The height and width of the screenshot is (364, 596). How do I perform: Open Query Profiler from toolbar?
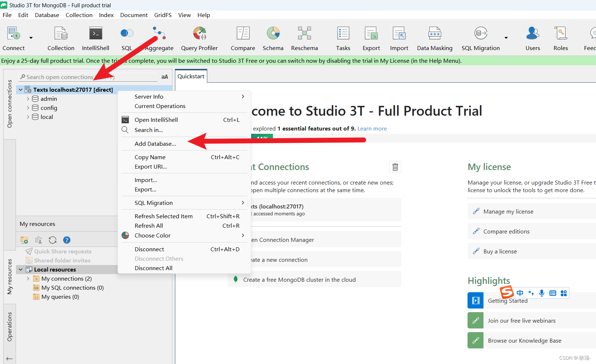(199, 33)
